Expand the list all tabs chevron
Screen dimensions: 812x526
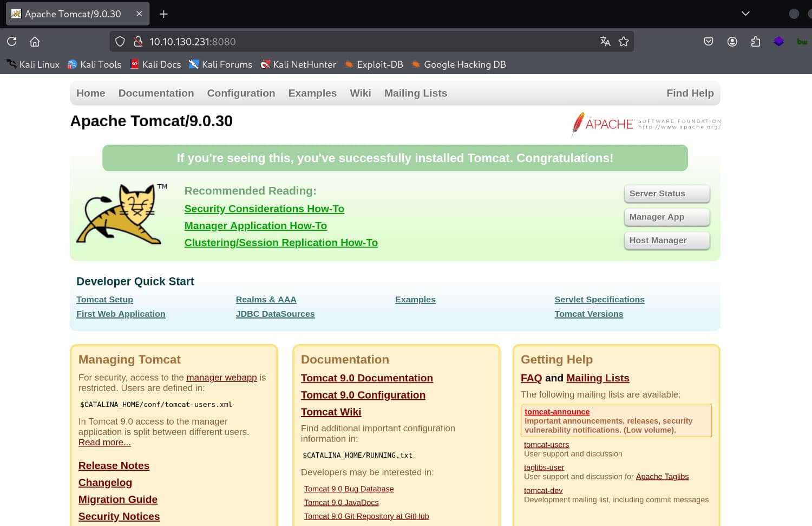(745, 14)
